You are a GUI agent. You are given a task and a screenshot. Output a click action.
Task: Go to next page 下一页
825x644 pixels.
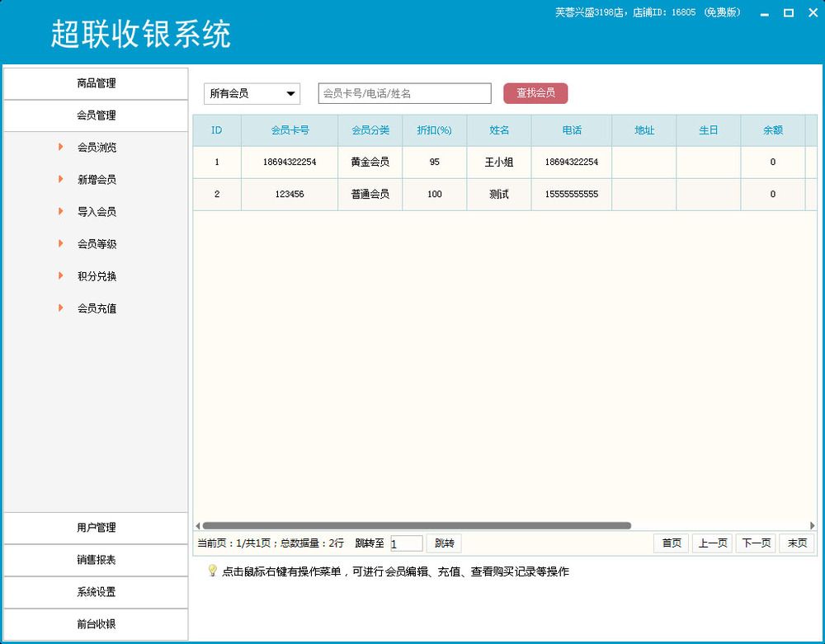[756, 543]
